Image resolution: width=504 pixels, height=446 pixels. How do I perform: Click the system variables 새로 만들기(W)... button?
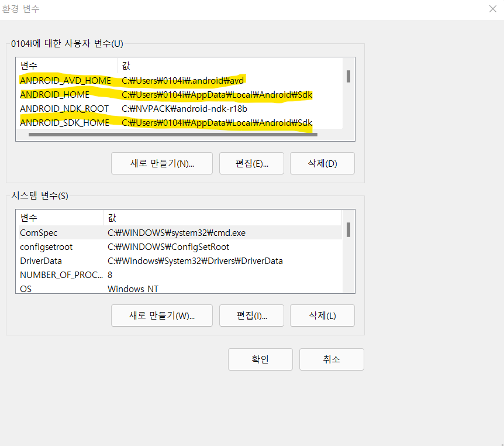coord(162,315)
